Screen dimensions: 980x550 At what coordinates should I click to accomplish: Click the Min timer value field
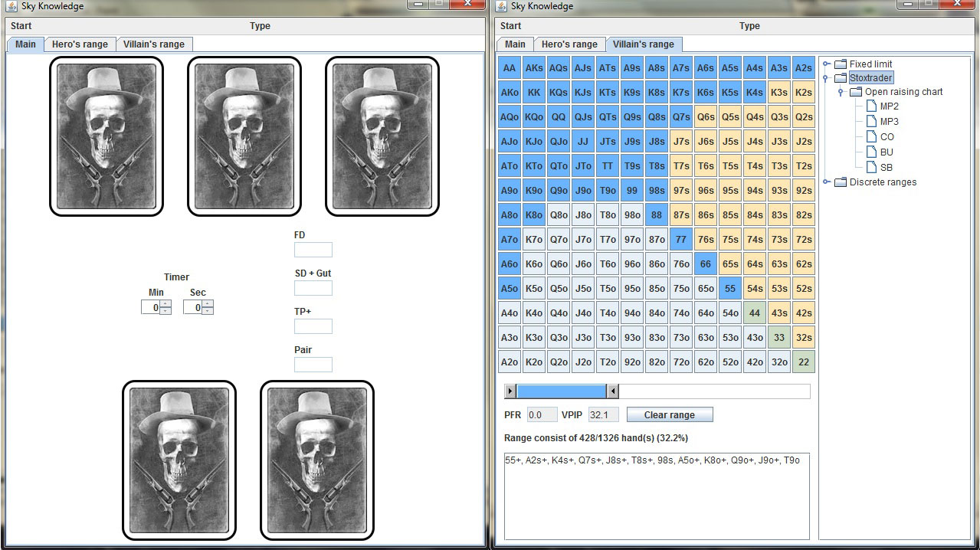(x=151, y=307)
